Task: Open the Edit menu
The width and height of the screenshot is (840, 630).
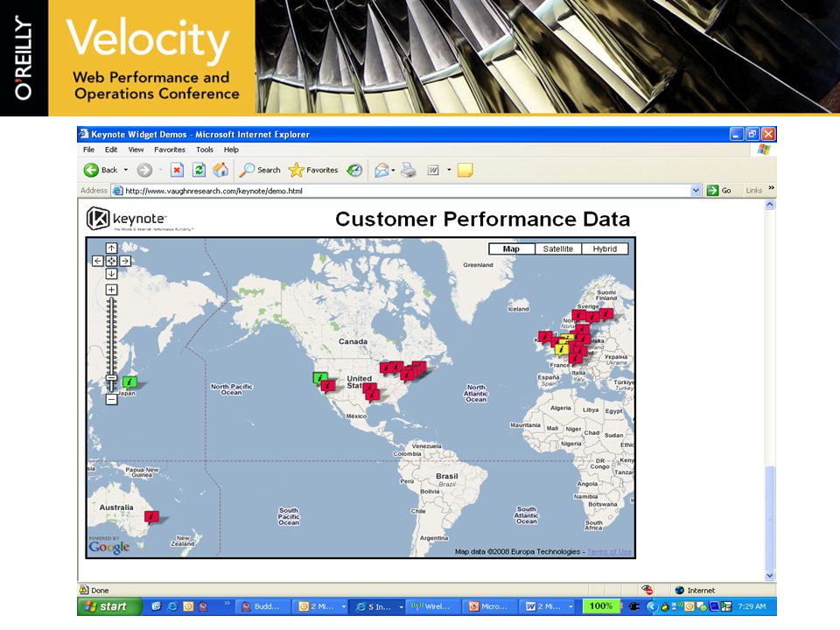Action: pyautogui.click(x=111, y=150)
